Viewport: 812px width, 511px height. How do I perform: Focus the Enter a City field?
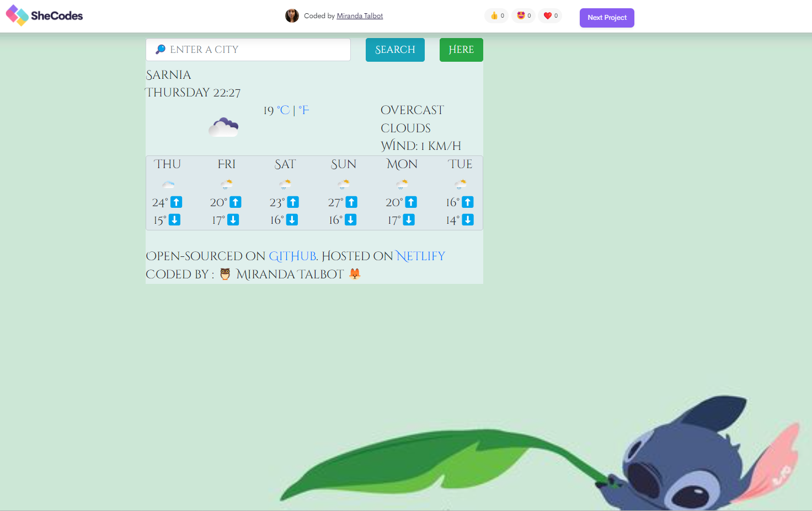[248, 50]
